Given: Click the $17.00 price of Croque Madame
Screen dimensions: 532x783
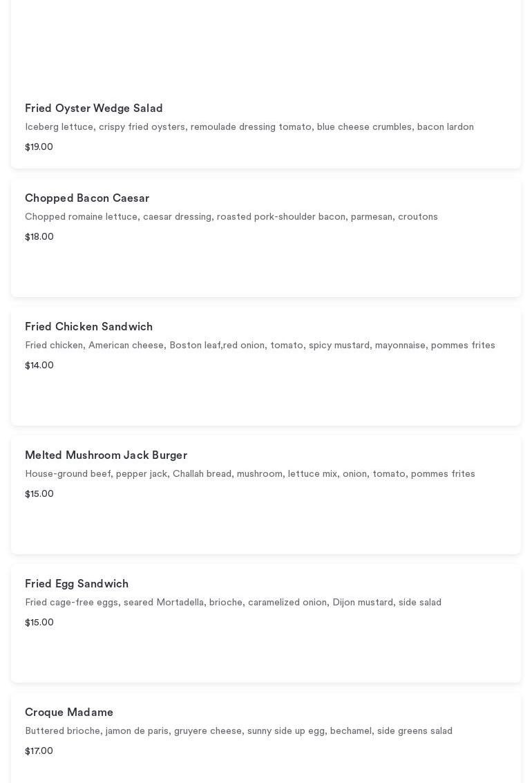Looking at the screenshot, I should pos(39,751).
